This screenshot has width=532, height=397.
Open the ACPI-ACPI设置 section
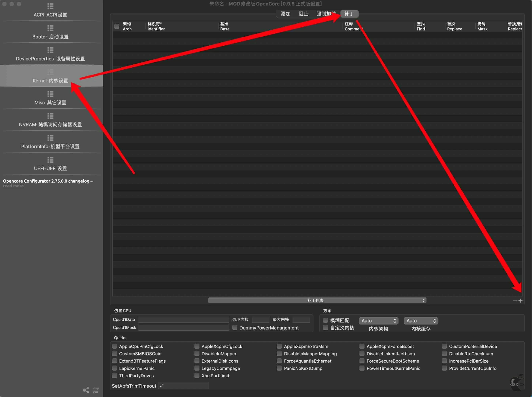pos(50,10)
